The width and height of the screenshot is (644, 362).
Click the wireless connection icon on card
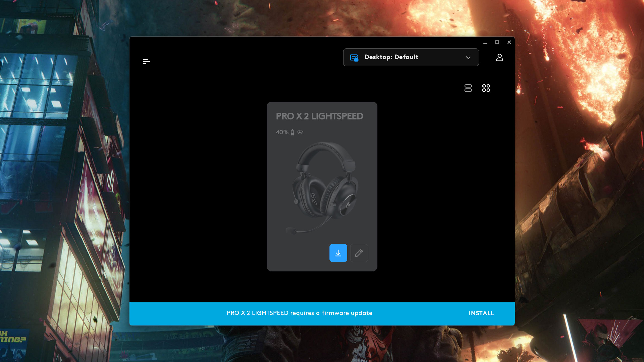tap(300, 132)
